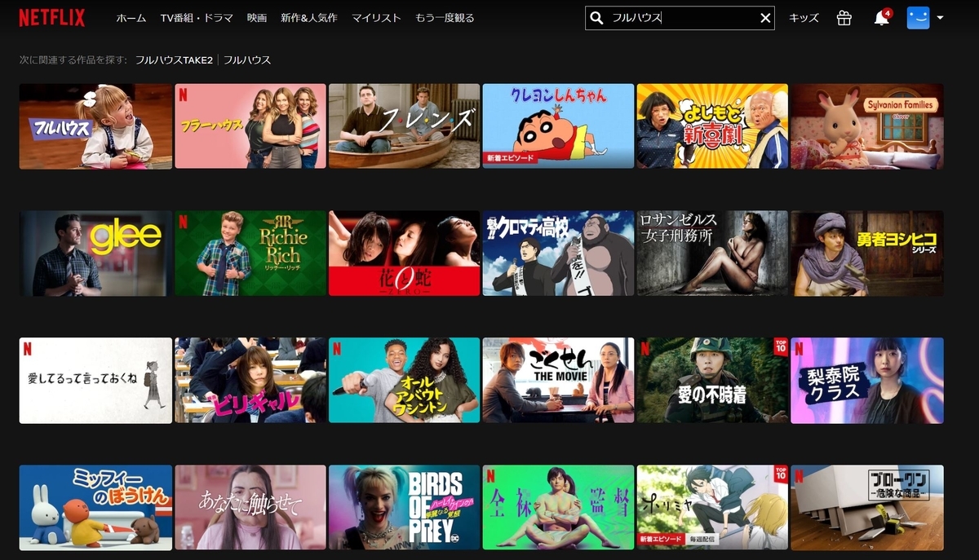Viewport: 979px width, 560px height.
Task: Click the Netflix logo
Action: click(51, 18)
